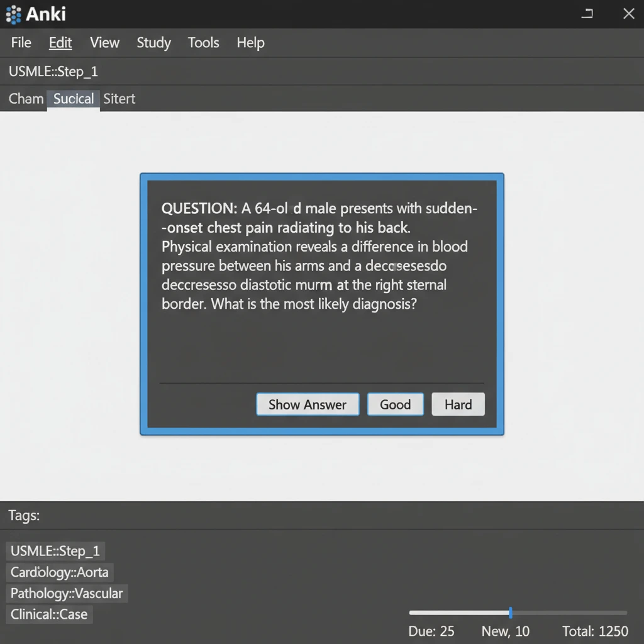This screenshot has width=644, height=644.
Task: Open the Edit menu
Action: tap(60, 42)
